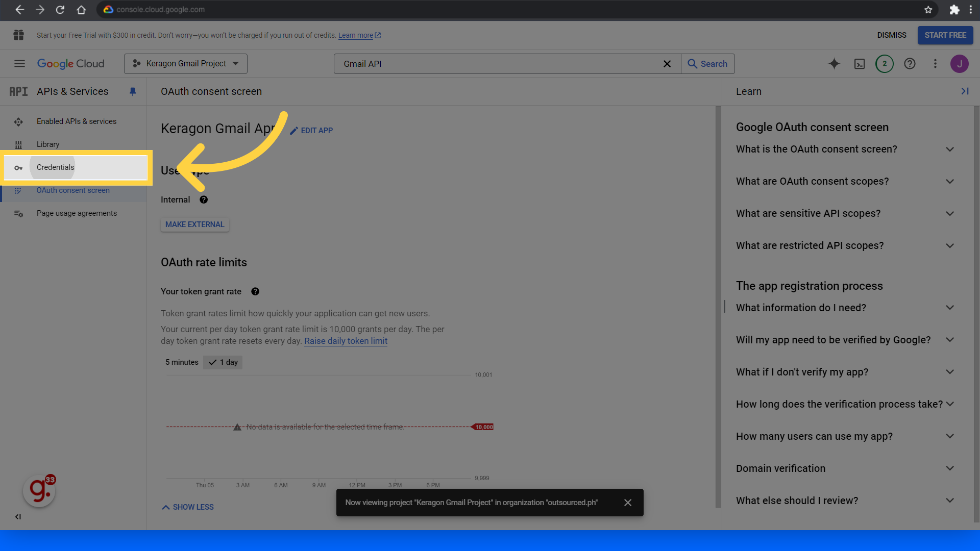Expand What are sensitive API scopes

(x=845, y=214)
